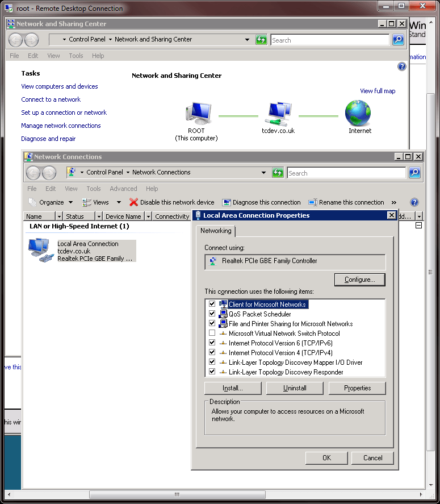Open File menu in Network and Sharing Center
This screenshot has height=504, width=440.
pyautogui.click(x=14, y=56)
